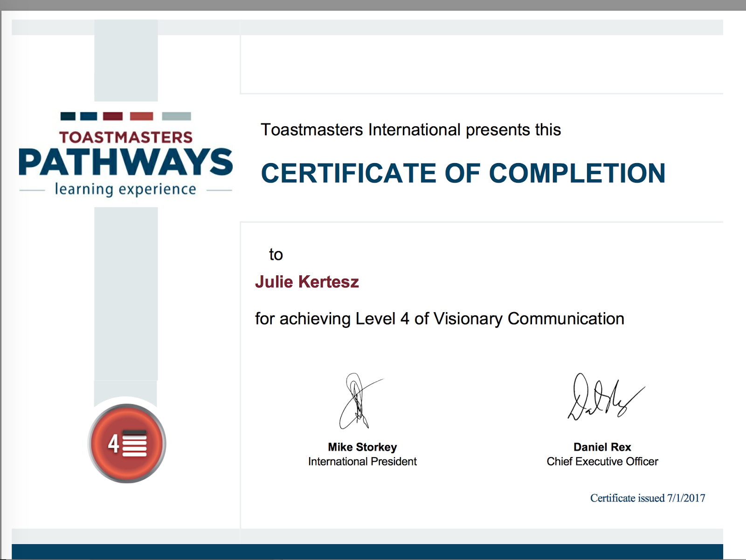Click the name "Daniel Rex"
746x560 pixels.
coord(602,447)
